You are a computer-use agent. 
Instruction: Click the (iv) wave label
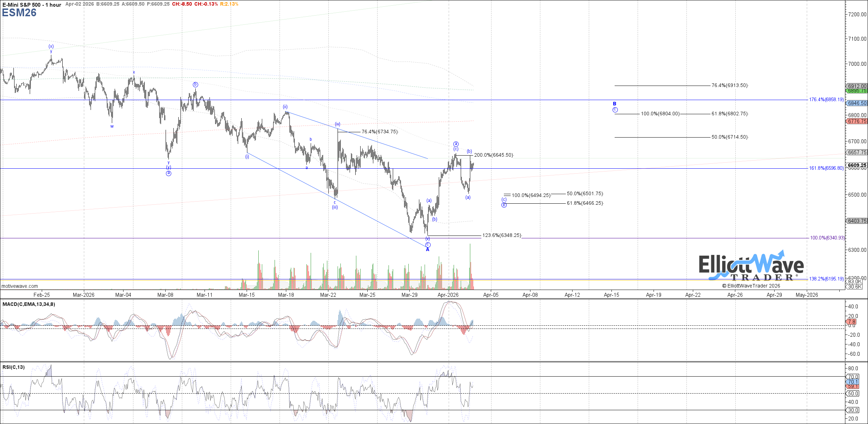(x=338, y=124)
